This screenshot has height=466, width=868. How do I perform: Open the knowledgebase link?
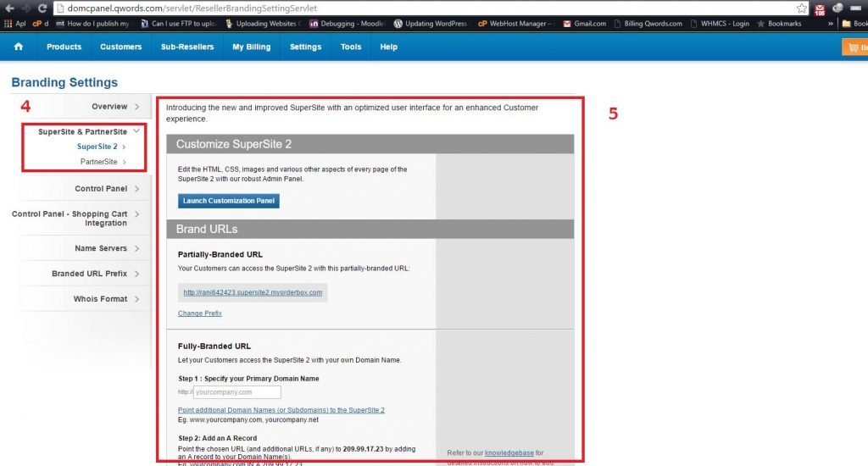[x=509, y=452]
